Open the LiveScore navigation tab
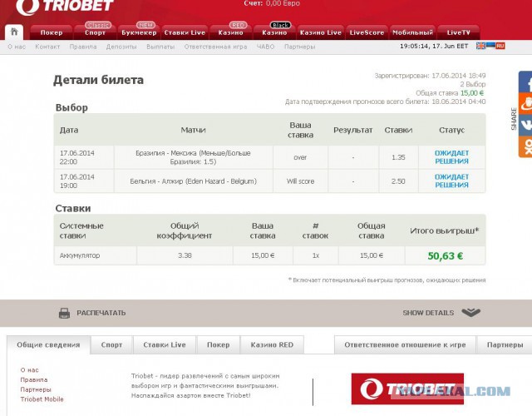This screenshot has width=532, height=416. 367,32
